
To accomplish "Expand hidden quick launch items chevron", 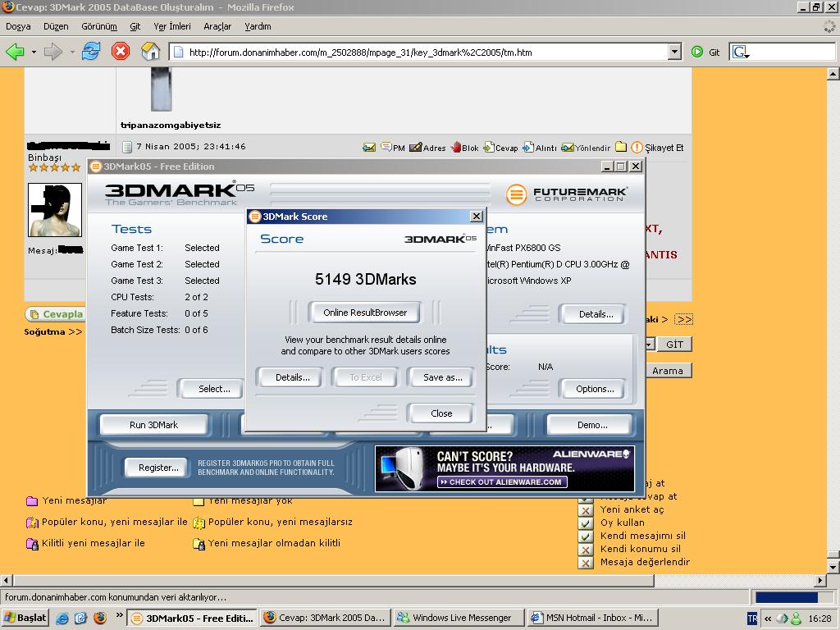I will click(119, 614).
